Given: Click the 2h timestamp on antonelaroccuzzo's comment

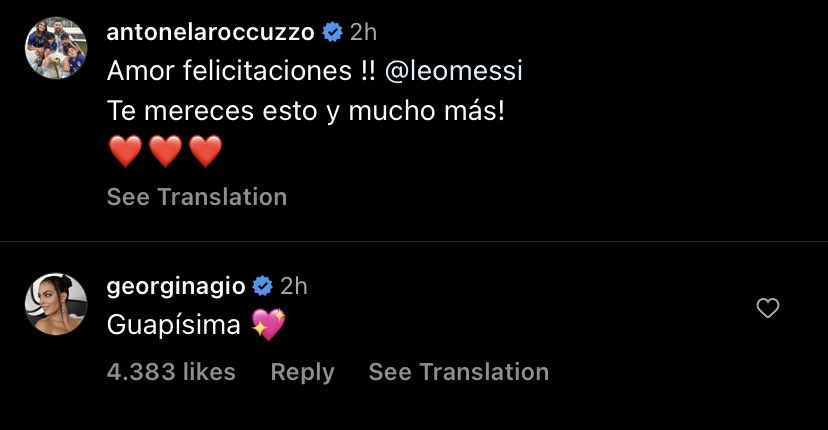Looking at the screenshot, I should (x=363, y=32).
